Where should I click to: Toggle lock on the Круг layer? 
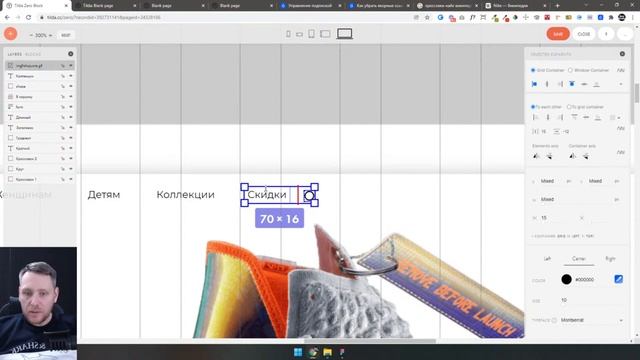pos(63,169)
